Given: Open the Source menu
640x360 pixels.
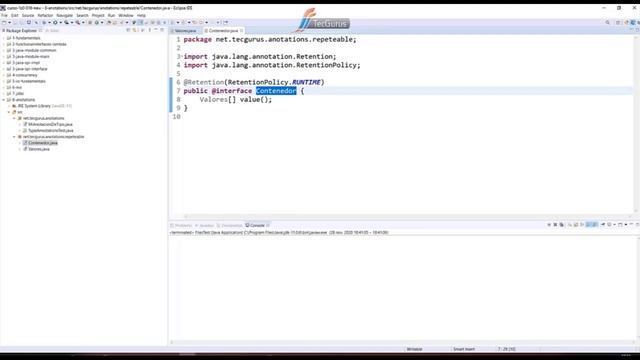Looking at the screenshot, I should pos(28,15).
